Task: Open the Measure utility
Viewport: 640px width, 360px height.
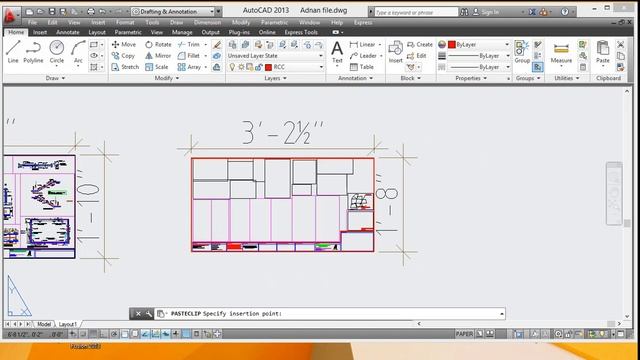Action: coord(561,52)
